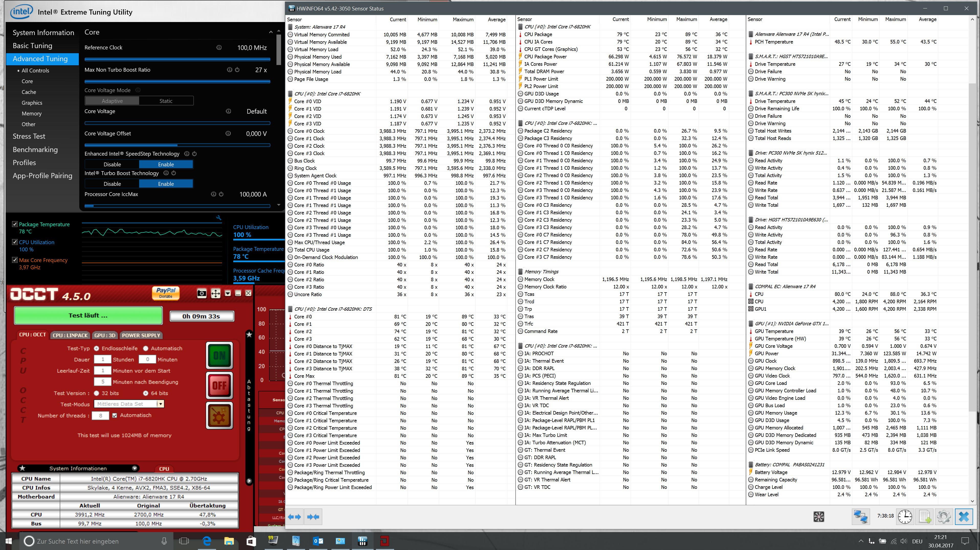This screenshot has height=550, width=980.
Task: Click HWiNFO fan control icon
Action: click(x=819, y=516)
